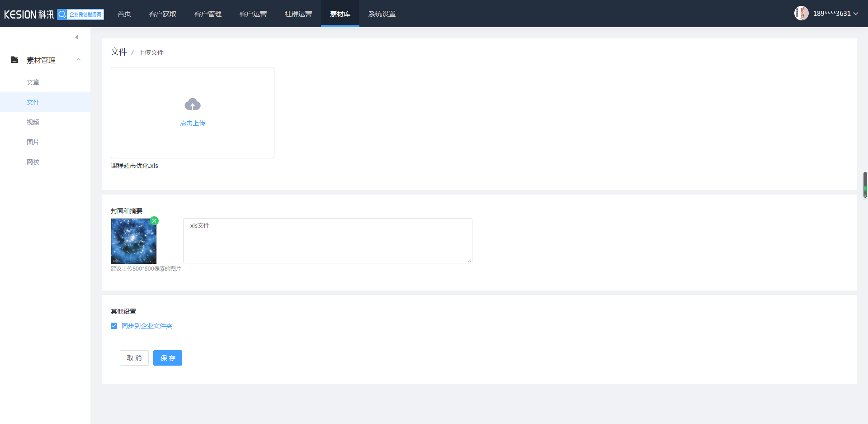This screenshot has width=868, height=424.
Task: Toggle 同步到企业文件夹 checkbox
Action: [x=114, y=326]
